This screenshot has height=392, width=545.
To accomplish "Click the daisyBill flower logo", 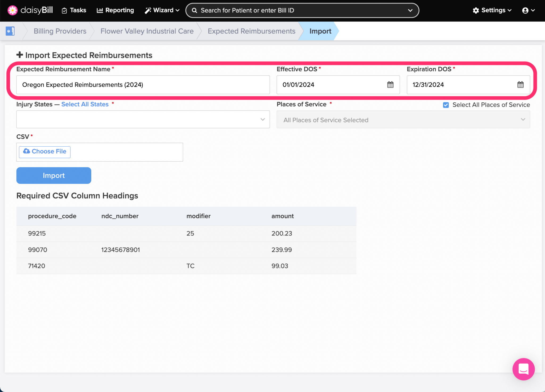I will [13, 10].
